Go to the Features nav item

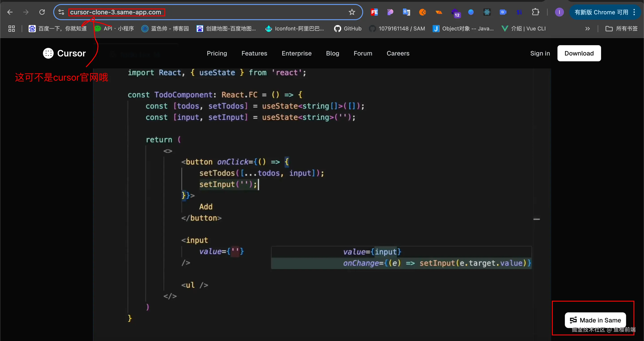pos(254,53)
